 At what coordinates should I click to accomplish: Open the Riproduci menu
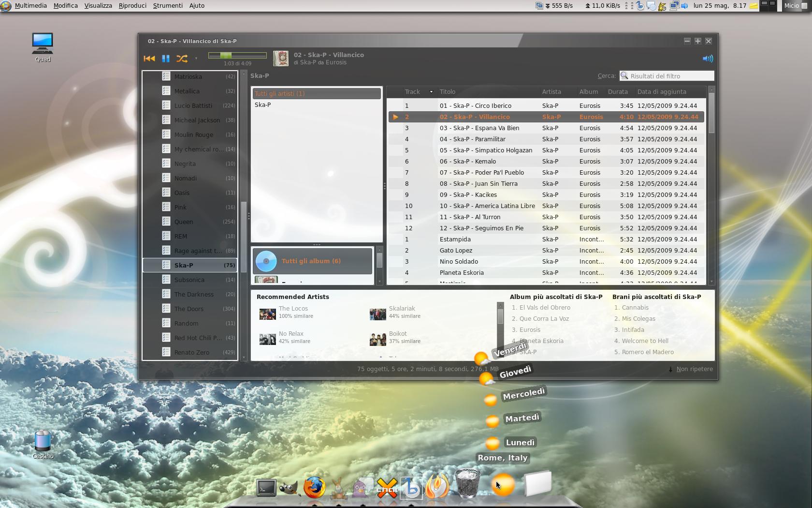click(132, 5)
